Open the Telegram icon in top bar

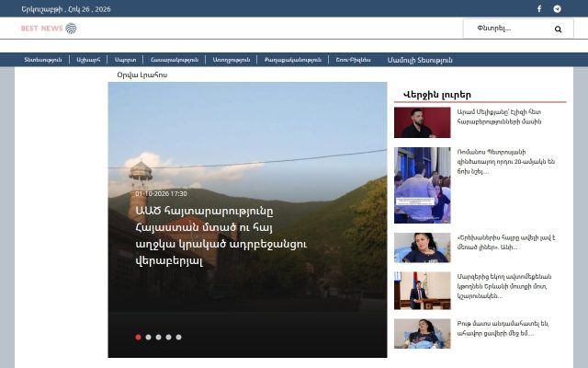tap(558, 8)
